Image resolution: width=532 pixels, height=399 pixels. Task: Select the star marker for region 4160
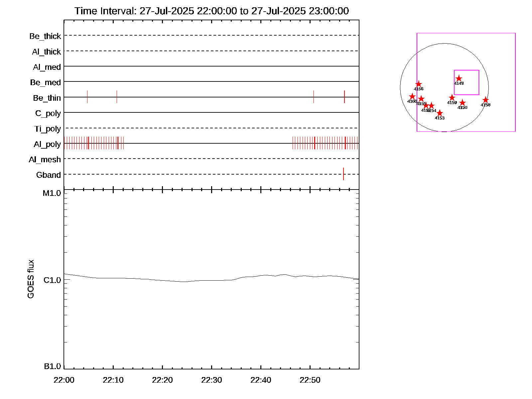click(412, 96)
